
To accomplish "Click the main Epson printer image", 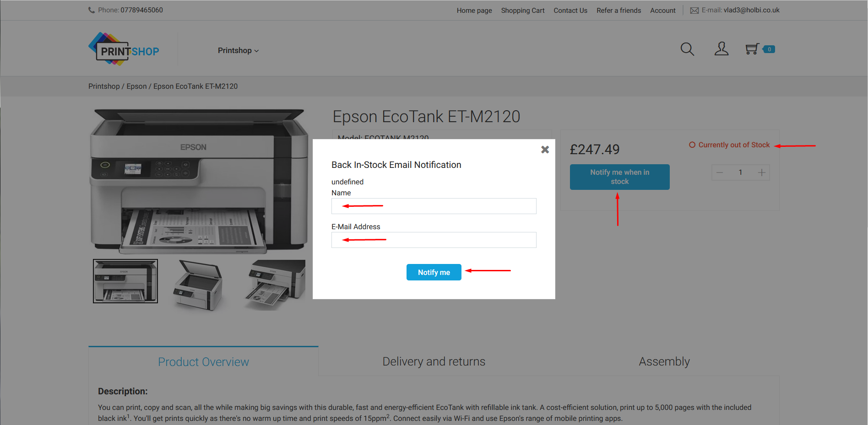I will pos(199,181).
